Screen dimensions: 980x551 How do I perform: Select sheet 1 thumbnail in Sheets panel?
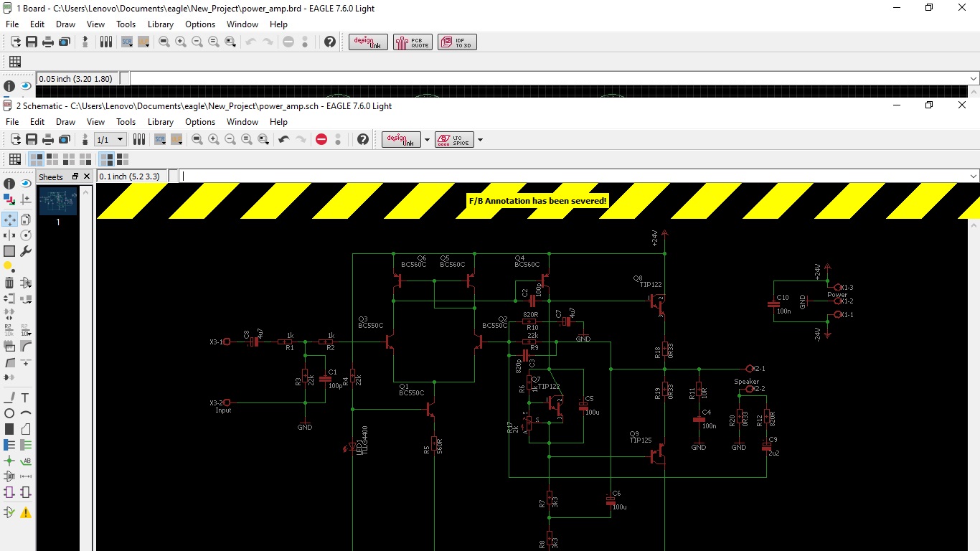[x=58, y=201]
